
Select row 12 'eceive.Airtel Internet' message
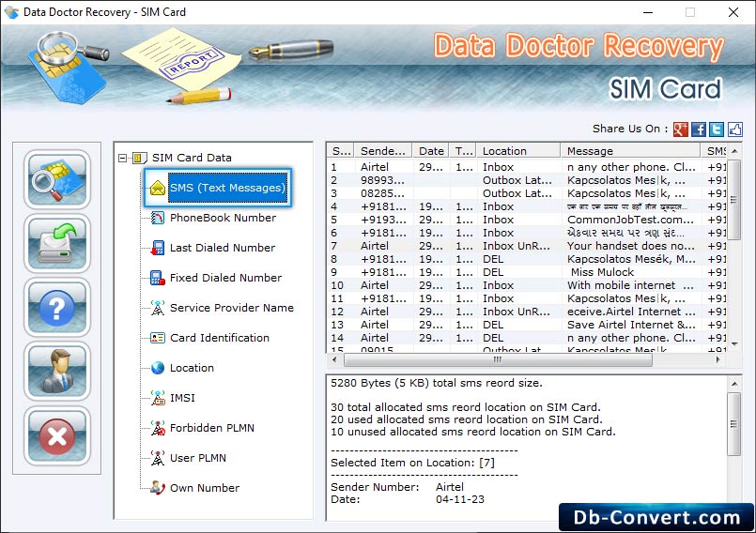527,312
